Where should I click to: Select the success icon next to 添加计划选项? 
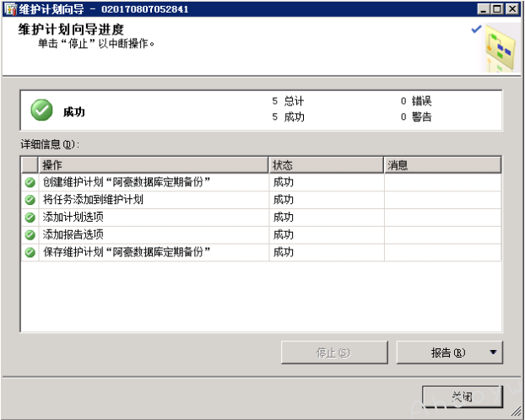30,218
